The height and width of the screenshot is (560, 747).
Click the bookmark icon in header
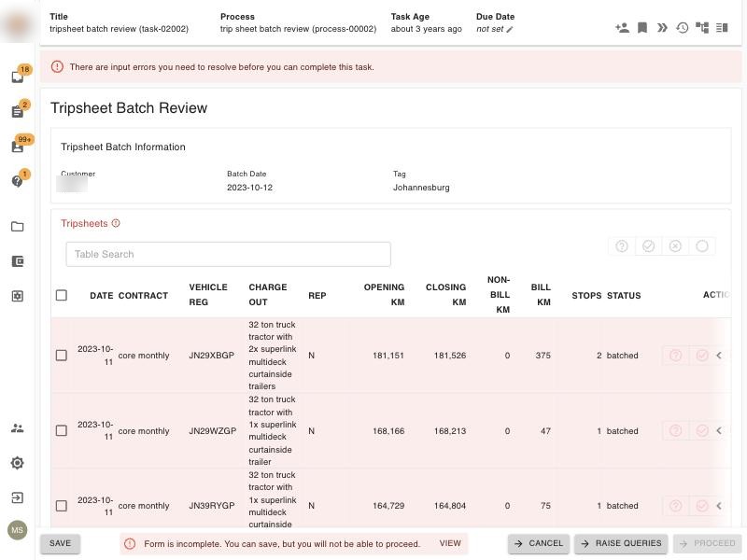point(642,28)
